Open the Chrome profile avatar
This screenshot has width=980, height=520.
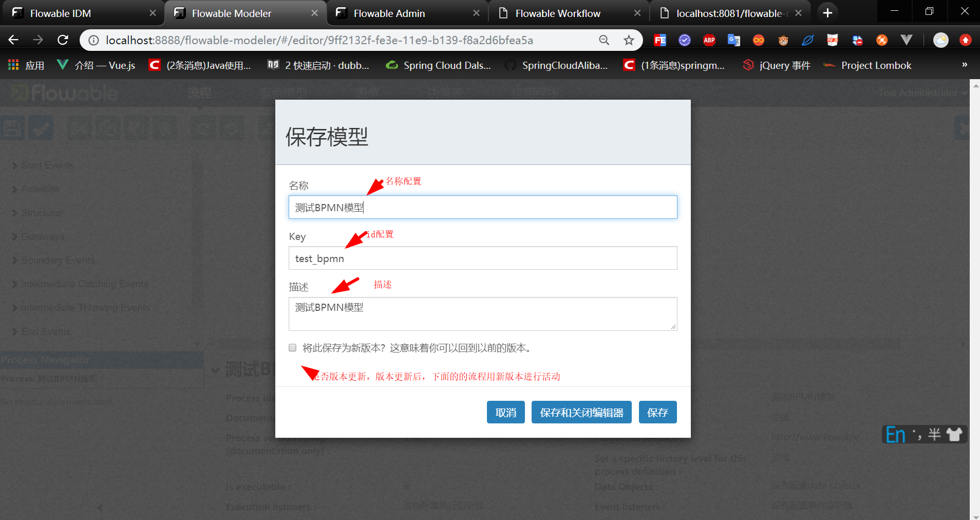941,40
